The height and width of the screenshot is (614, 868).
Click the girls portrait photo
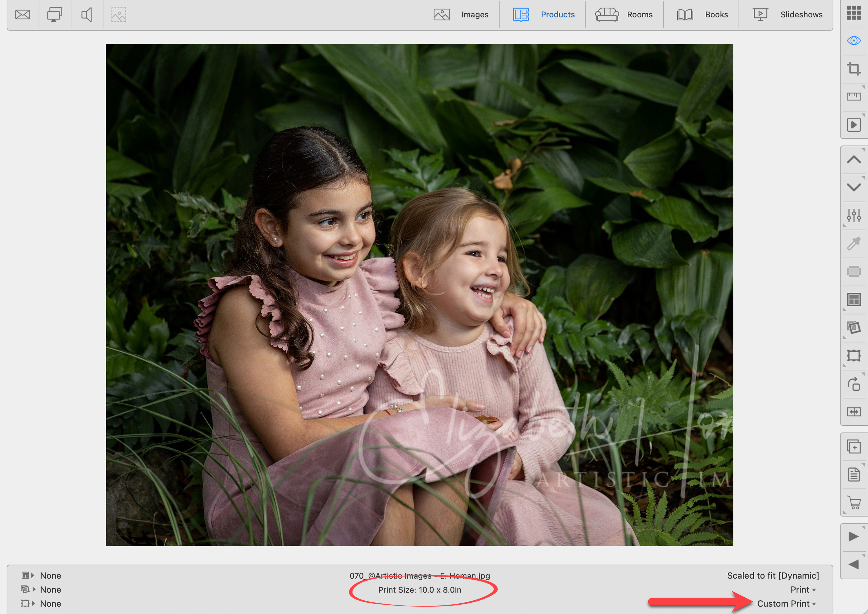pos(419,295)
